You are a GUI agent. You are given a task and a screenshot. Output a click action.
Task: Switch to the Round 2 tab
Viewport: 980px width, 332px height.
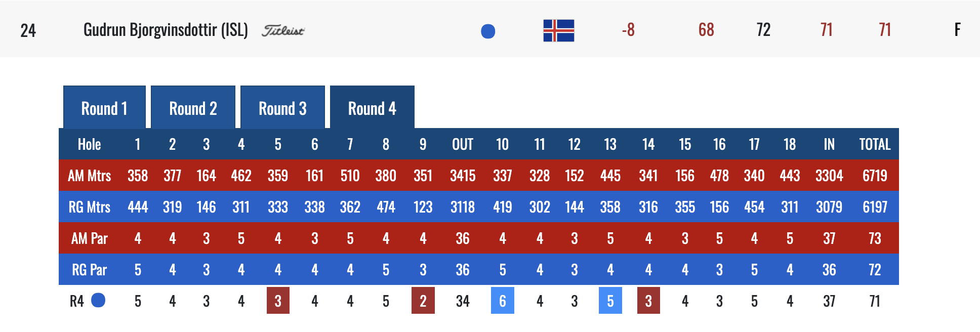(x=193, y=108)
